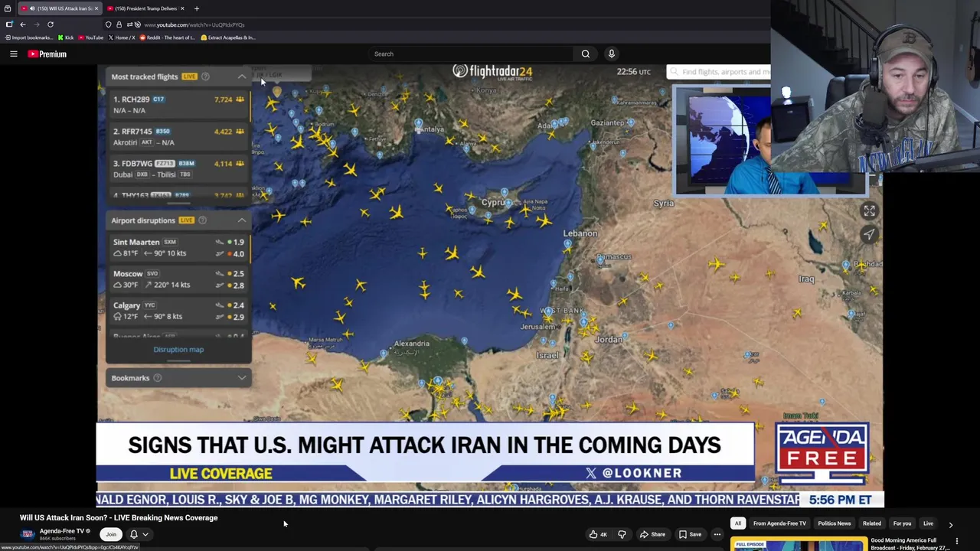Viewport: 980px width, 551px height.
Task: Click the Join channel button
Action: point(111,534)
